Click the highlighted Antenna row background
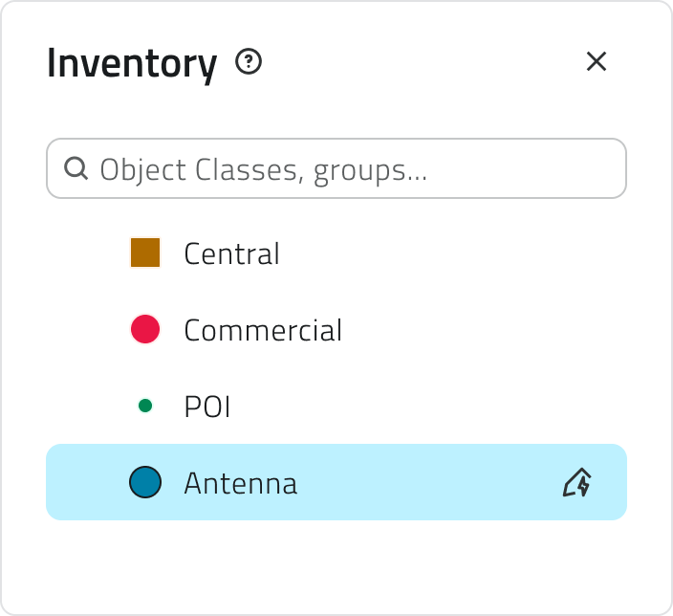This screenshot has width=673, height=616. 336,482
